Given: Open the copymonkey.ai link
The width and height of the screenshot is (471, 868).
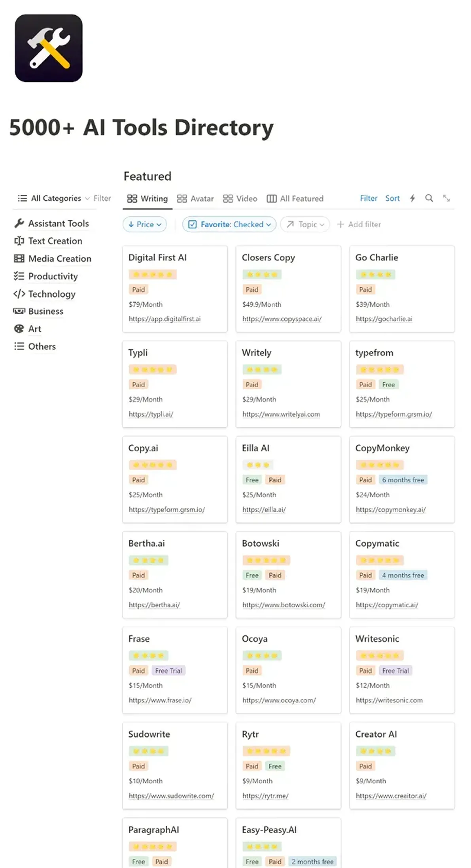Looking at the screenshot, I should pos(390,509).
